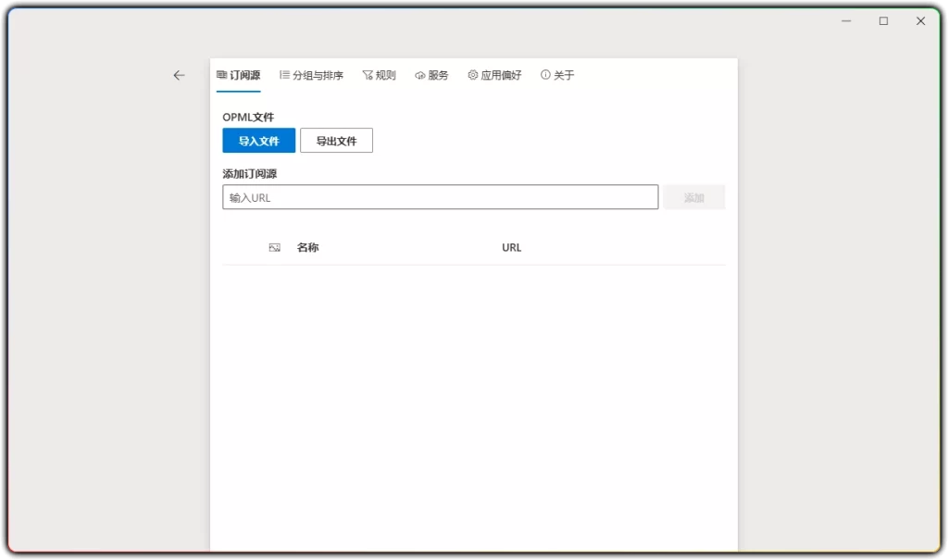Image resolution: width=948 pixels, height=560 pixels.
Task: Click the feed icon on the 订阅源 tab
Action: [221, 75]
